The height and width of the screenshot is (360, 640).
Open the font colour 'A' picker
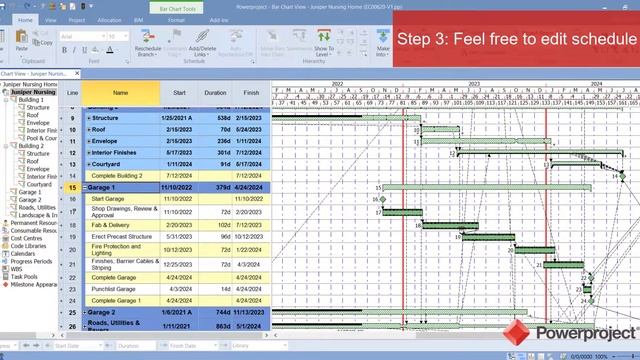[x=109, y=50]
